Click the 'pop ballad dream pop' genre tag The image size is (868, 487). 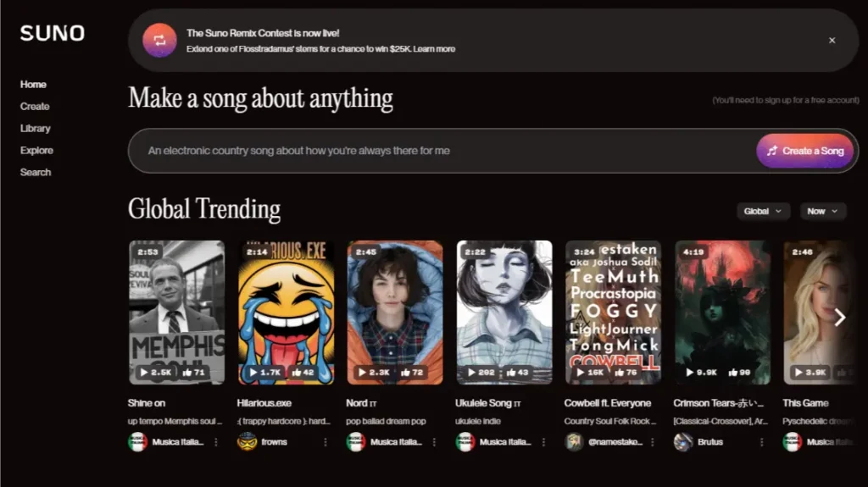386,421
